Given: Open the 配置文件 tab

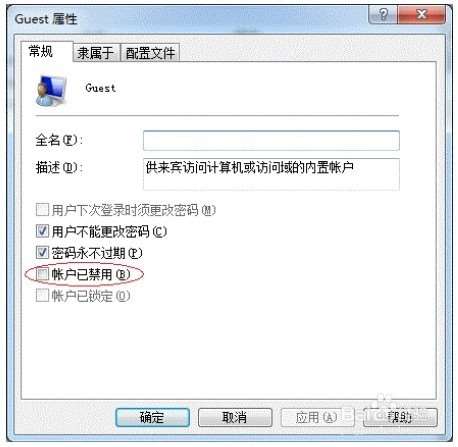Looking at the screenshot, I should pos(150,53).
